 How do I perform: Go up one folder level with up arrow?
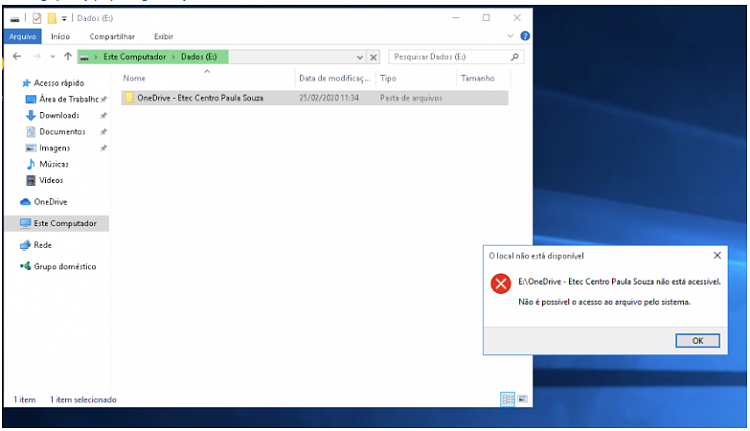click(x=67, y=57)
